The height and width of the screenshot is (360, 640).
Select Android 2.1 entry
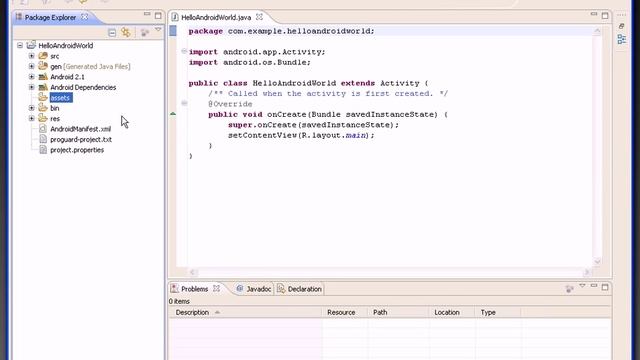tap(67, 77)
